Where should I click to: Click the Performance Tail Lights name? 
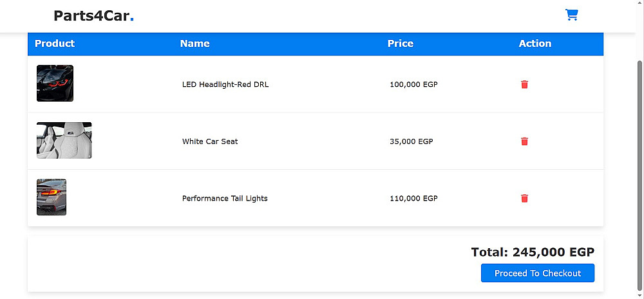coord(225,199)
